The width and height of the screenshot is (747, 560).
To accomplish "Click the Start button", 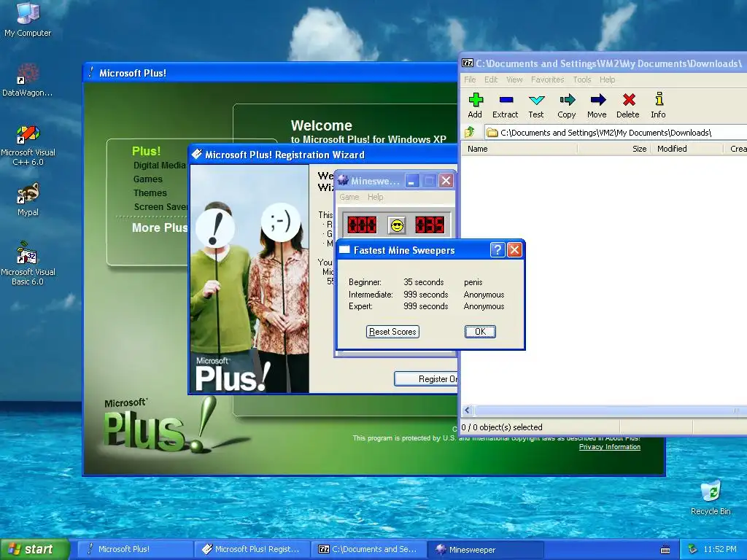I will (34, 550).
